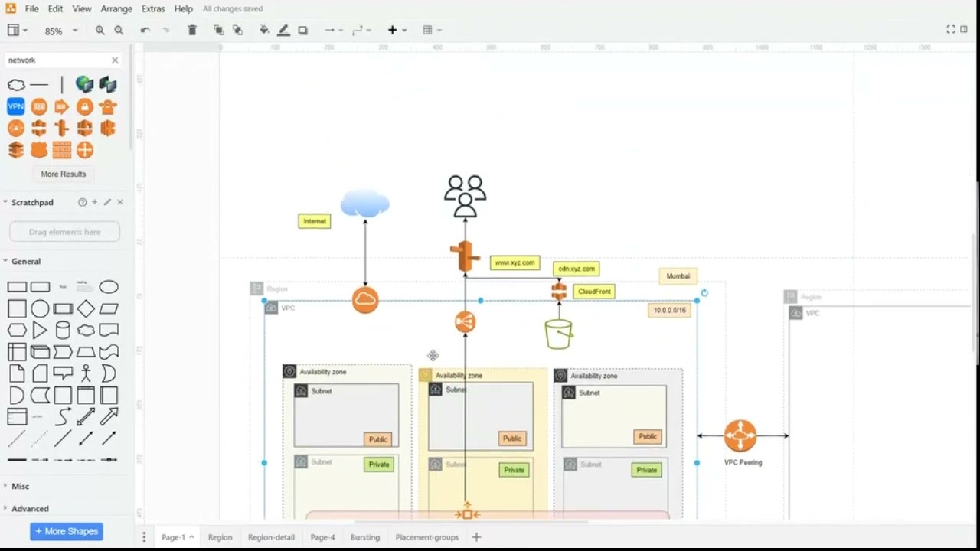The height and width of the screenshot is (551, 980).
Task: Open the 85% zoom level dropdown
Action: click(61, 31)
